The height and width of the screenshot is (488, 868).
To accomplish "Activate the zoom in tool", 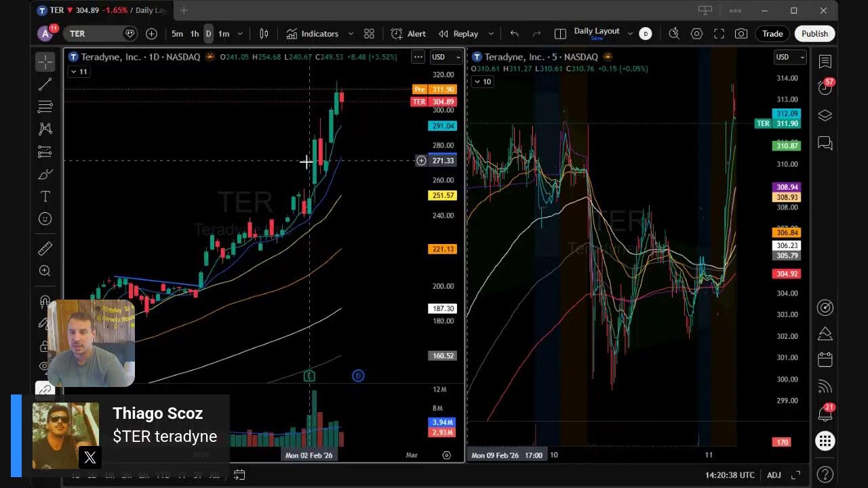I will click(45, 271).
